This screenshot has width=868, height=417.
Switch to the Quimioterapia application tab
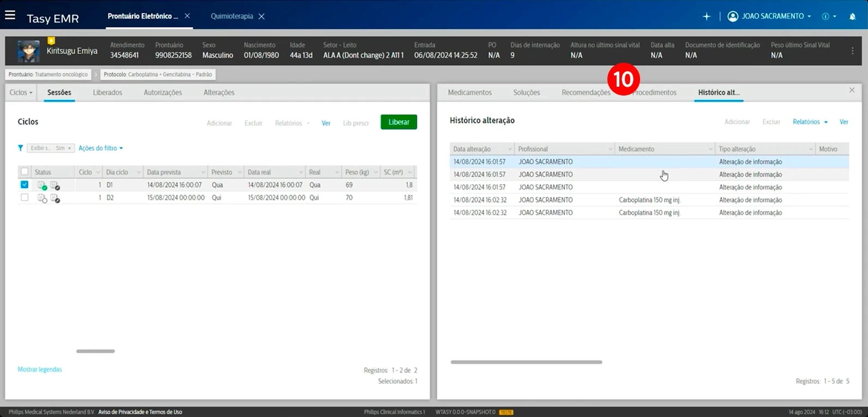pyautogui.click(x=232, y=16)
